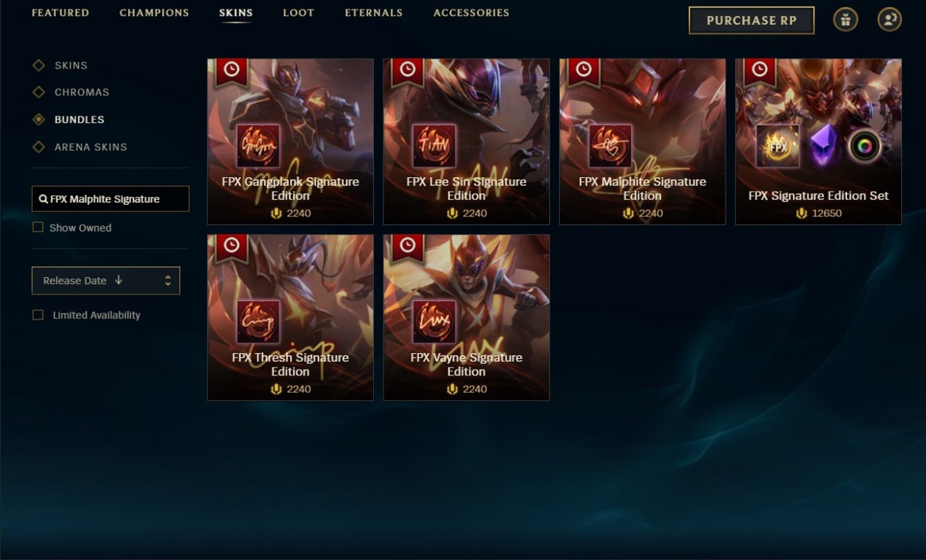Open the account profile icon
Viewport: 926px width, 560px height.
pyautogui.click(x=890, y=20)
